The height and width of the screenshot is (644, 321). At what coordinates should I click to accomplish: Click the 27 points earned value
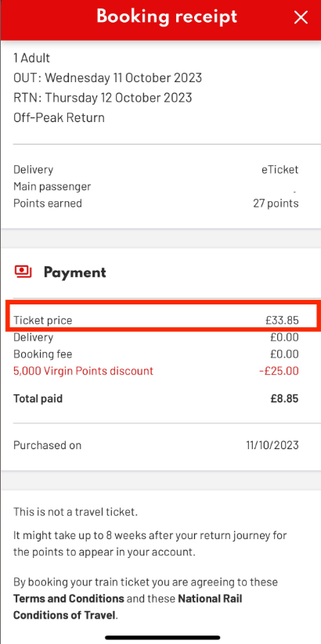pos(276,203)
